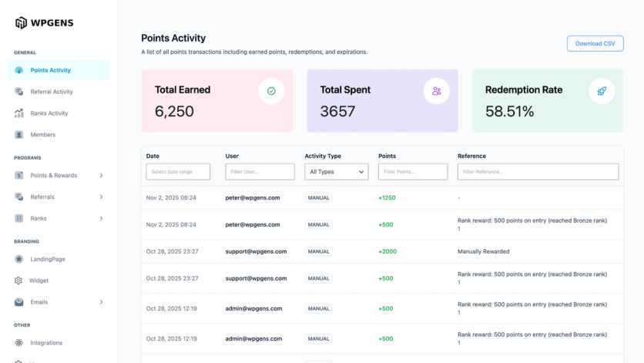Image resolution: width=644 pixels, height=363 pixels.
Task: Click the Redemption Rate card
Action: [x=548, y=101]
